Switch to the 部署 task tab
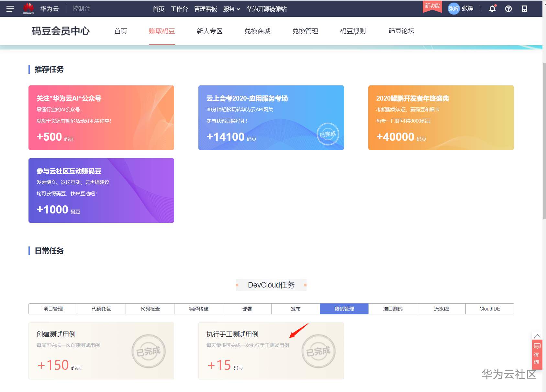The height and width of the screenshot is (392, 546). click(x=247, y=309)
